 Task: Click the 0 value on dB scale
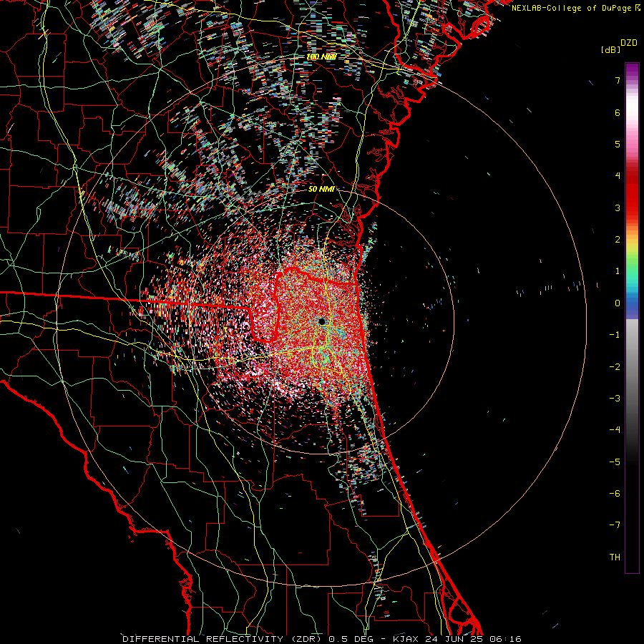point(618,303)
